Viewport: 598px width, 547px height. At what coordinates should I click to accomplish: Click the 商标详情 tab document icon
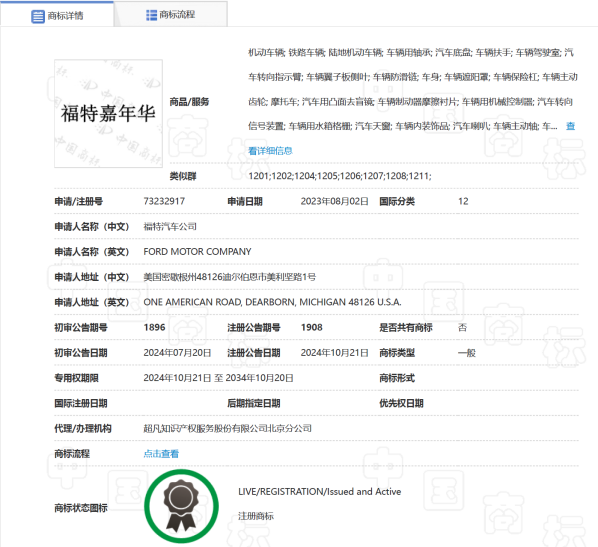[38, 16]
